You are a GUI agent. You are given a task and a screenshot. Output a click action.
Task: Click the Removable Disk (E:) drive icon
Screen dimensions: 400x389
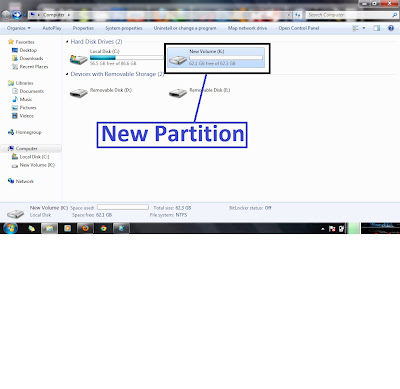coord(178,93)
